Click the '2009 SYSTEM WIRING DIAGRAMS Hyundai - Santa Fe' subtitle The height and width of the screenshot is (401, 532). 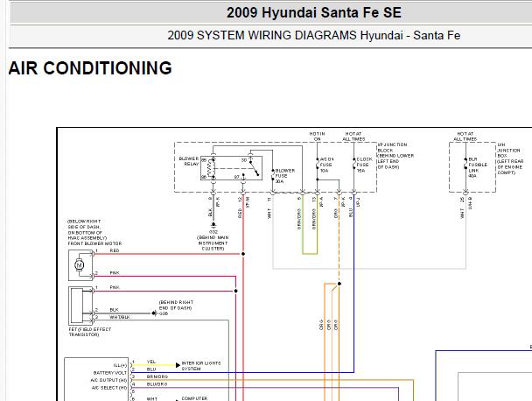[x=314, y=35]
